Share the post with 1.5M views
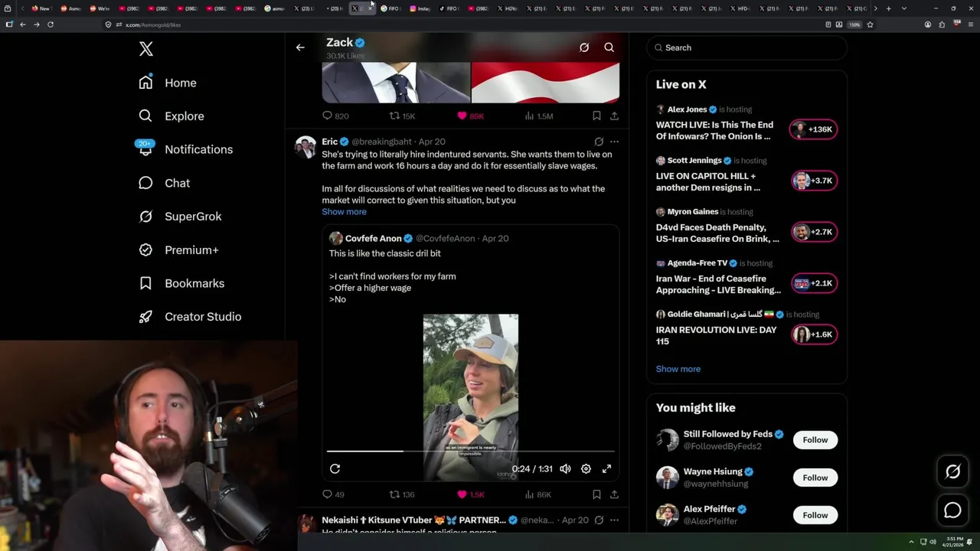Image resolution: width=980 pixels, height=551 pixels. tap(614, 116)
